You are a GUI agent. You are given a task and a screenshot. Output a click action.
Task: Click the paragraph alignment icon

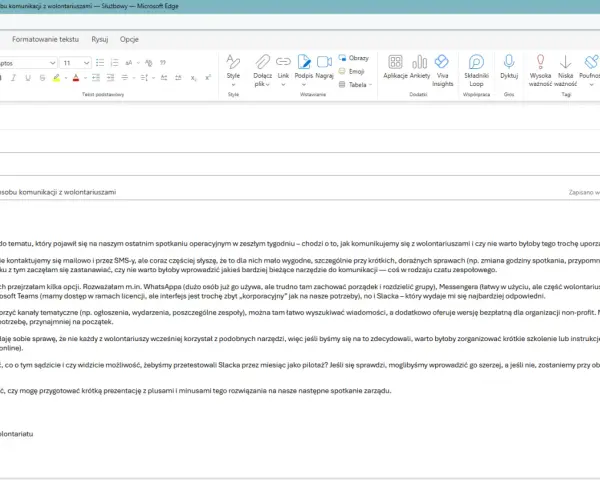pos(125,78)
